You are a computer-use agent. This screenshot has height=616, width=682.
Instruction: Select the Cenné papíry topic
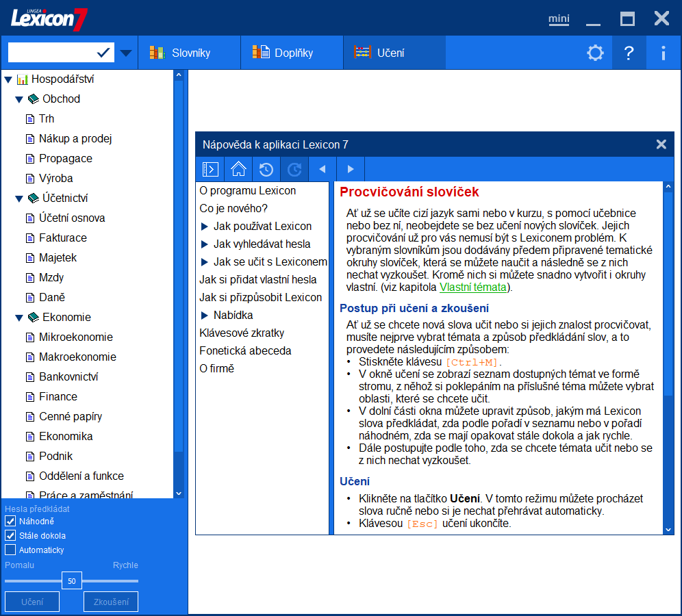point(71,417)
